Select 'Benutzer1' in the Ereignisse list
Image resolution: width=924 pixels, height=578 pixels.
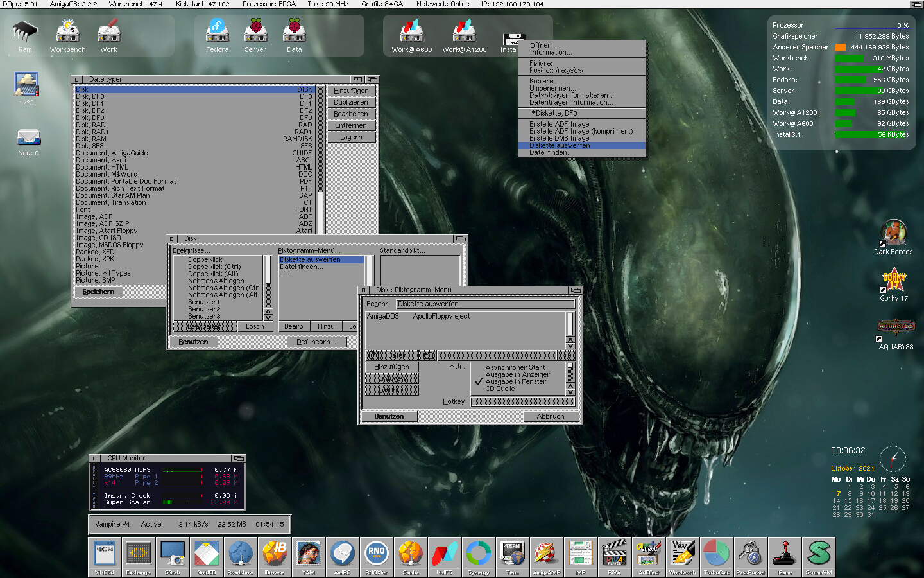(218, 302)
